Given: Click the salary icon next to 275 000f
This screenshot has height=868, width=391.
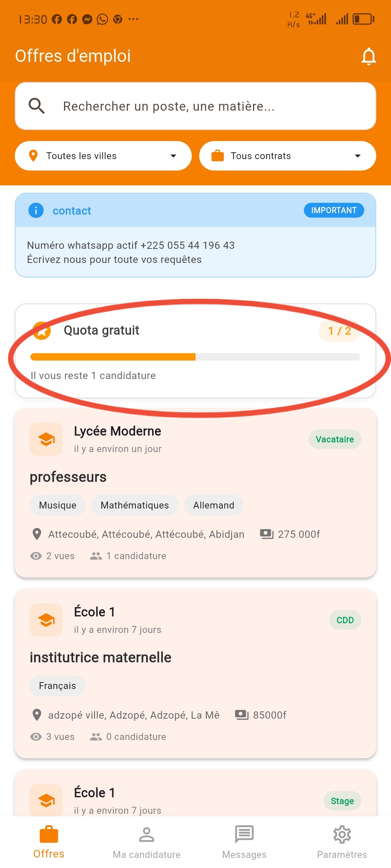Looking at the screenshot, I should coord(267,534).
